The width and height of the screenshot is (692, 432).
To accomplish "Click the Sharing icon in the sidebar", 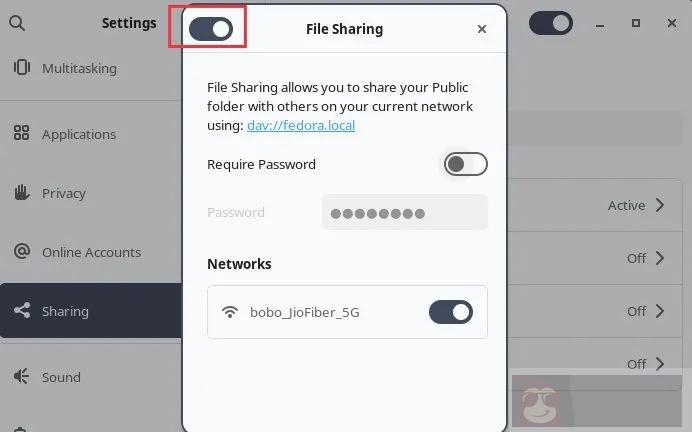I will 22,310.
